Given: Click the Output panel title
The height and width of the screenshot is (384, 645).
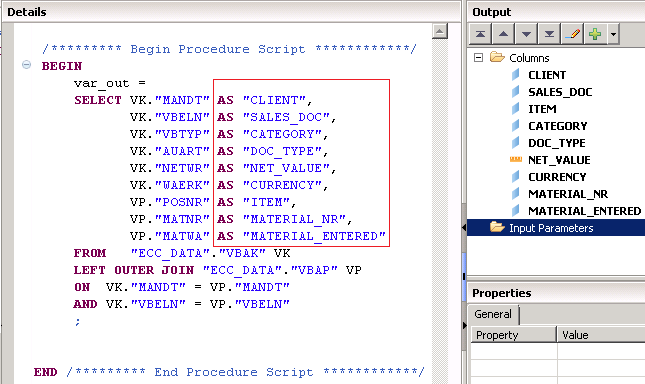Looking at the screenshot, I should [492, 12].
